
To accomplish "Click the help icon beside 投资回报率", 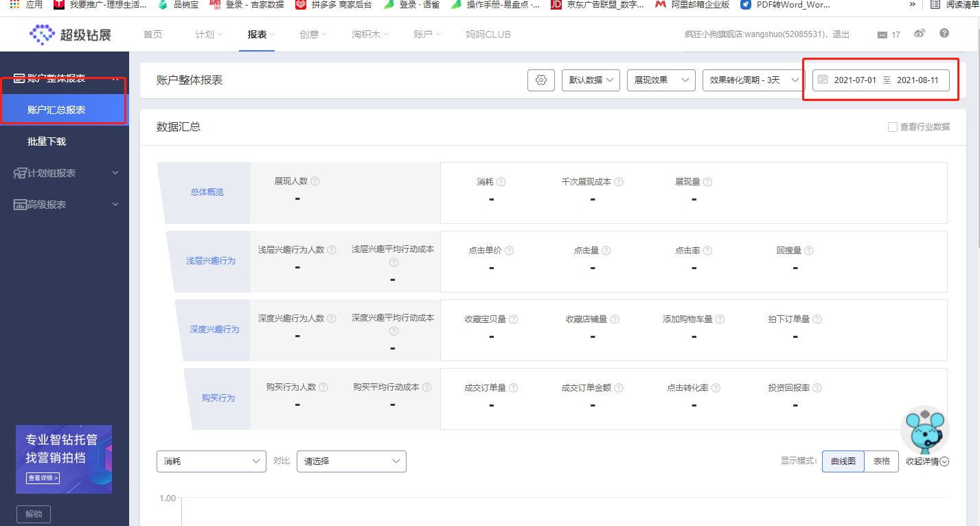I will 817,388.
